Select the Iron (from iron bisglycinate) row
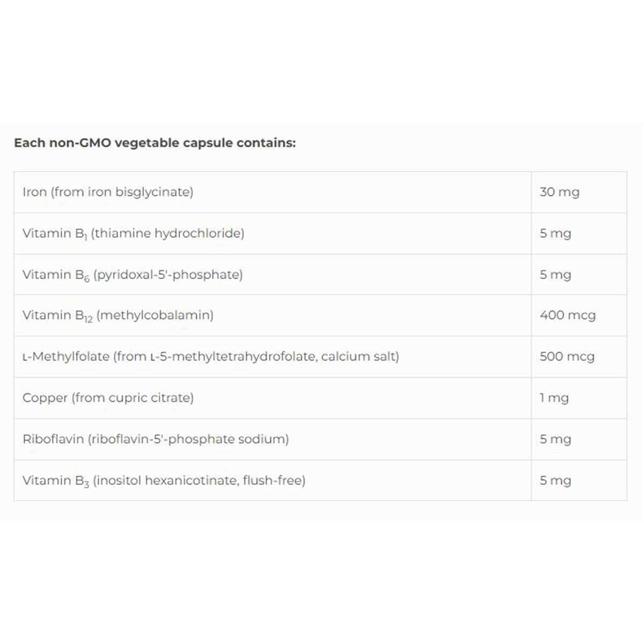 click(x=108, y=192)
